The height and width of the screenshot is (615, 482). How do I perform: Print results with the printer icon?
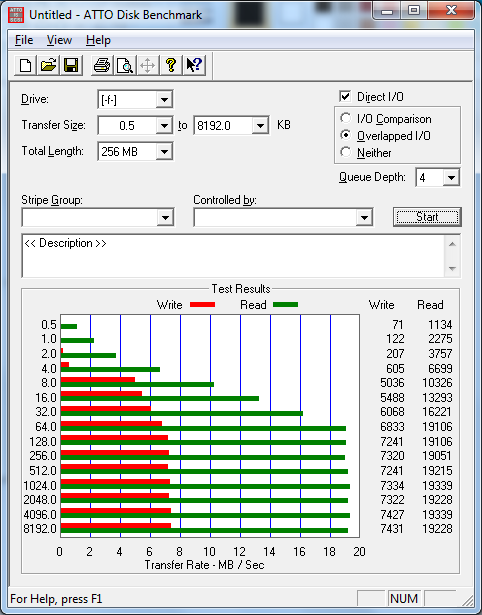pos(102,65)
